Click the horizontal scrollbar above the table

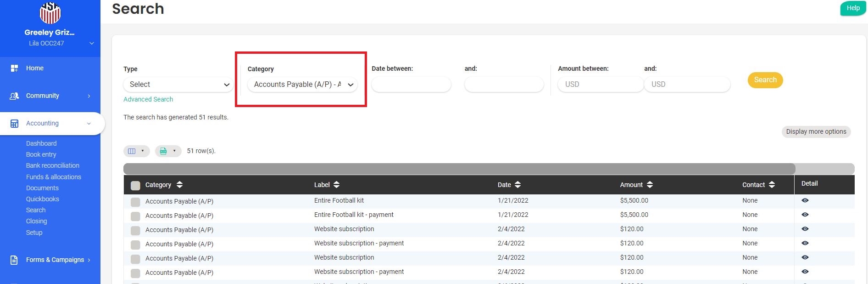click(x=459, y=169)
